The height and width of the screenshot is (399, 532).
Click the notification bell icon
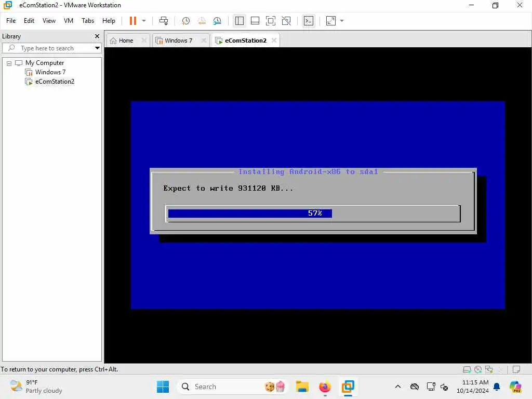click(x=497, y=387)
